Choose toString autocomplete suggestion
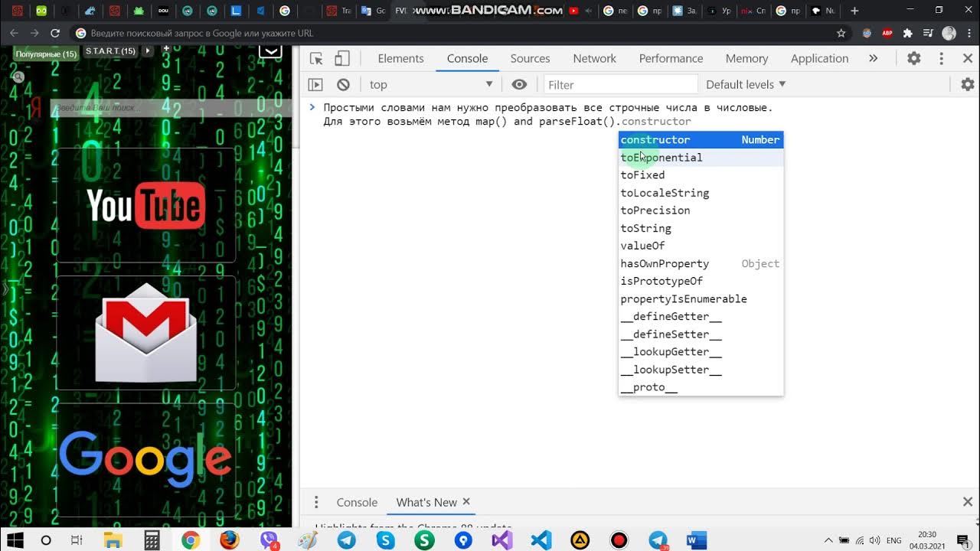The height and width of the screenshot is (551, 980). 701,228
